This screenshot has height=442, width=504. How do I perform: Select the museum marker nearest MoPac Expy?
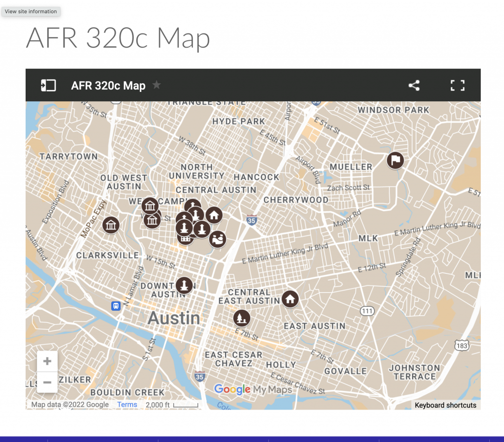pos(111,225)
